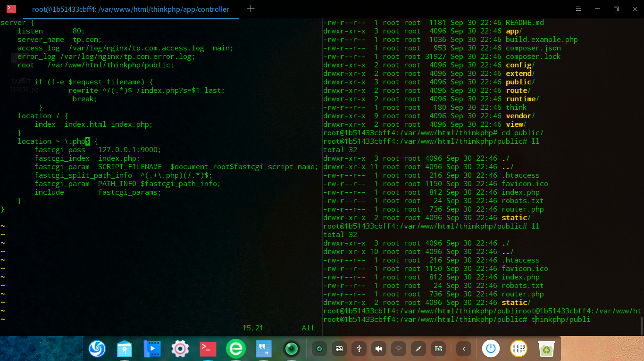
Task: Click the 'if (!-e $request_filename)' line
Action: pos(93,82)
